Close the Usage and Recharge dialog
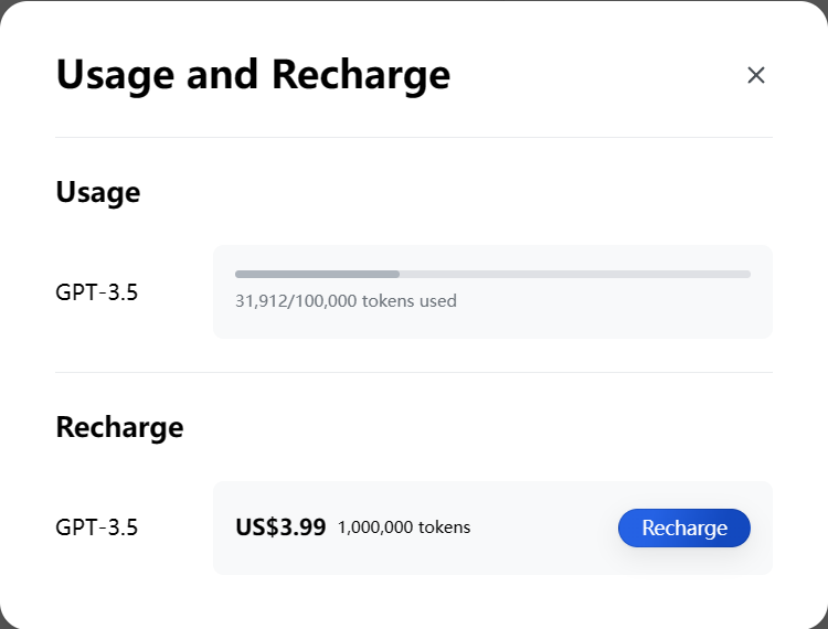This screenshot has width=828, height=629. pos(756,75)
